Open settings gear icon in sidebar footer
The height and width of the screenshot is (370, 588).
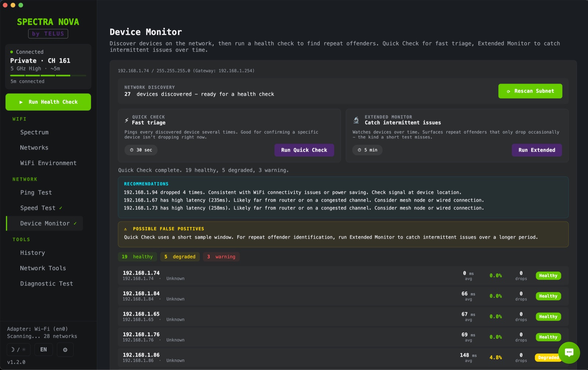coord(65,349)
